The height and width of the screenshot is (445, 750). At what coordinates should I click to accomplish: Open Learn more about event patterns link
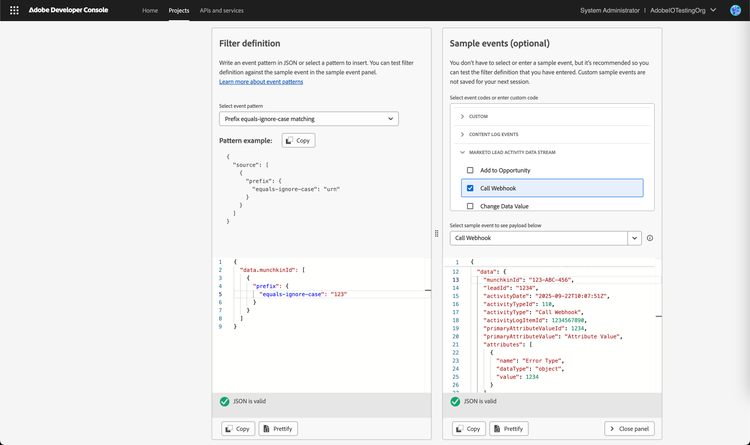click(261, 82)
